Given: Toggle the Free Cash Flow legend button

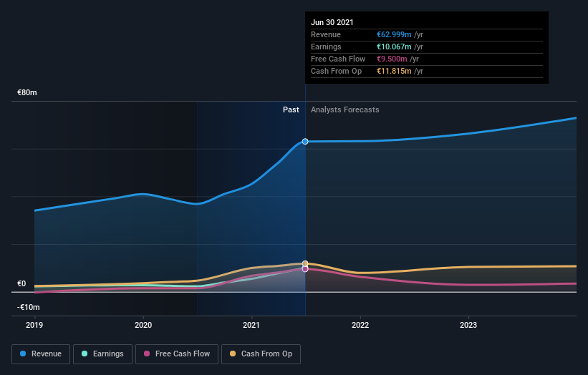Looking at the screenshot, I should tap(177, 354).
